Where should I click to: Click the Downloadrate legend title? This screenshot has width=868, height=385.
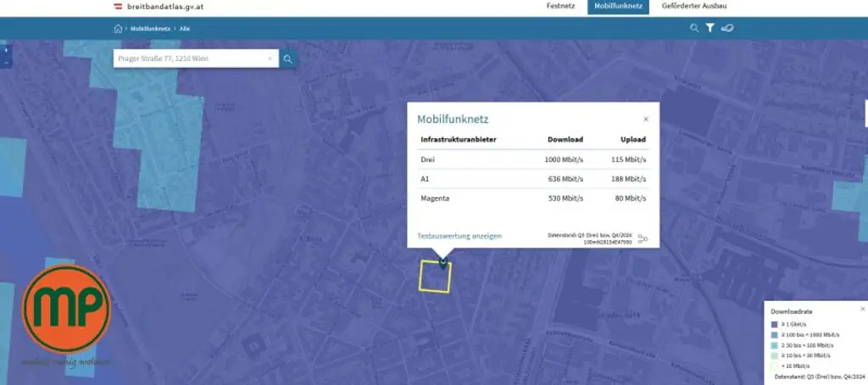pyautogui.click(x=792, y=312)
